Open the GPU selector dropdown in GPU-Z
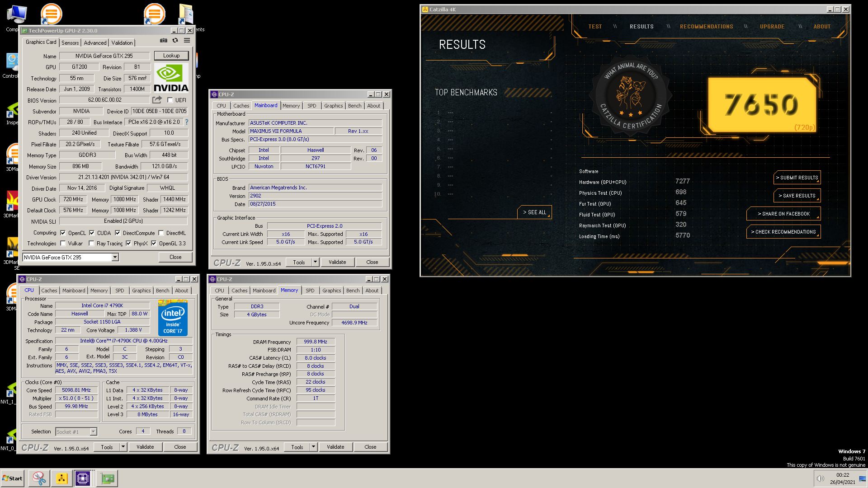 tap(115, 258)
